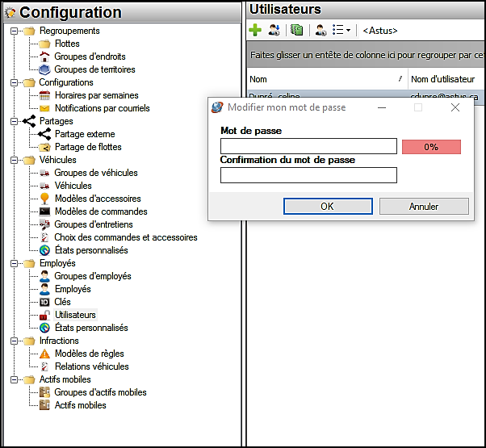Viewport: 486px width, 448px height.
Task: Collapse the Regroupements tree node
Action: (15, 31)
